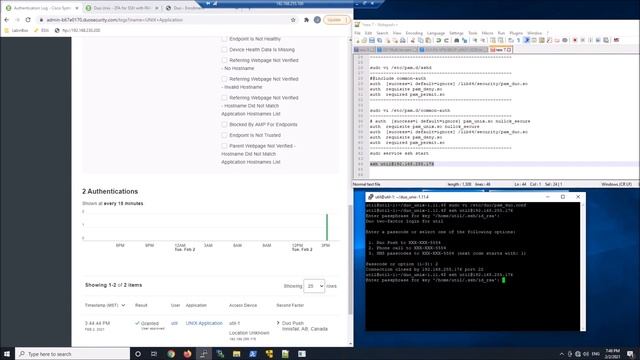
Task: Open Chrome from the taskbar
Action: (x=171, y=354)
